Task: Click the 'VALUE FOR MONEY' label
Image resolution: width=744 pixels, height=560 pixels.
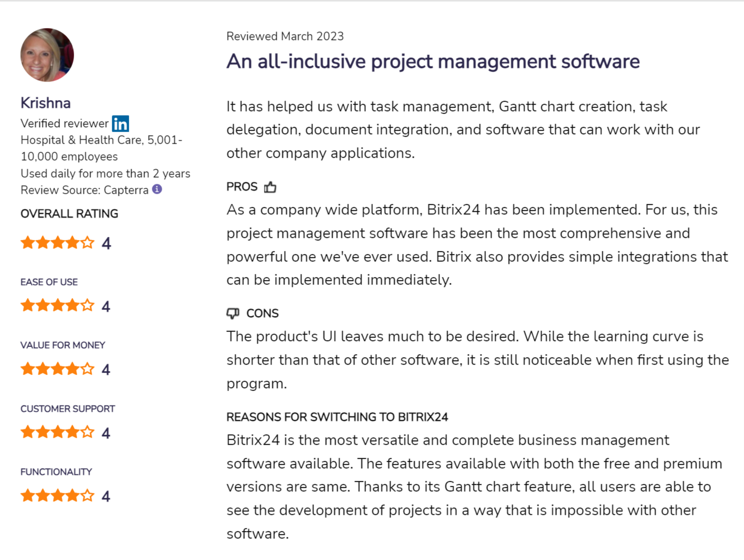Action: click(63, 345)
